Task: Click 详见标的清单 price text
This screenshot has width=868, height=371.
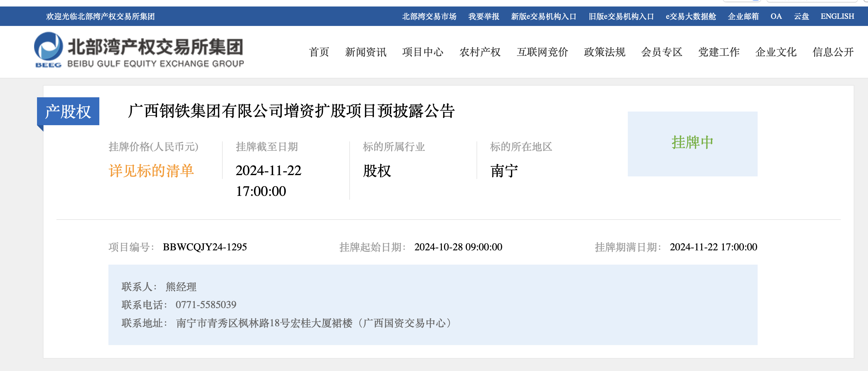Action: [x=151, y=171]
